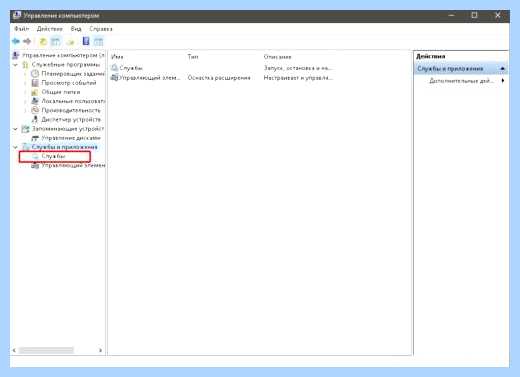
Task: Click the Службы и приложения header in Actions pane
Action: (x=450, y=69)
